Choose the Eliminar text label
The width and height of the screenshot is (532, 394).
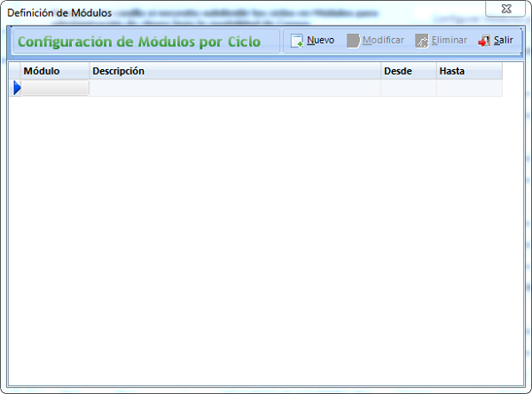pos(450,40)
